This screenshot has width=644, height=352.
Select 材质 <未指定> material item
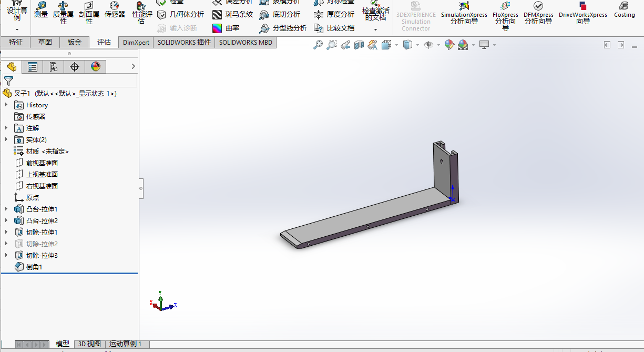[42, 151]
